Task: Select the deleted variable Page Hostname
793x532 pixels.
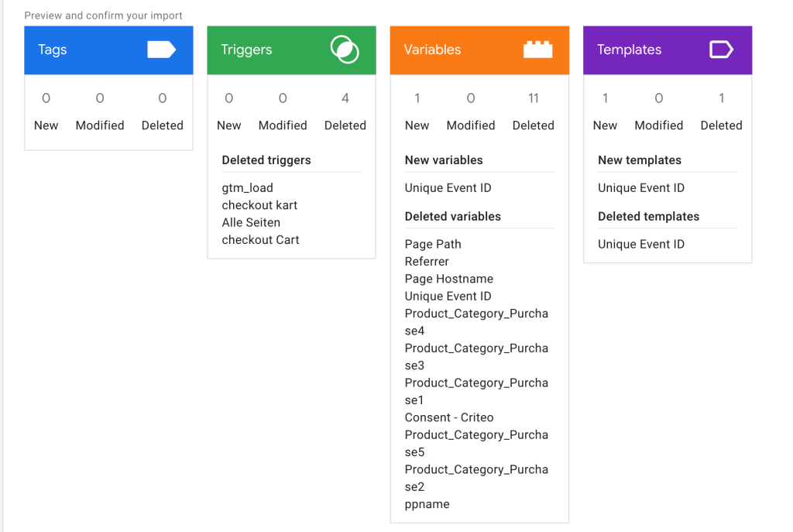Action: click(448, 279)
